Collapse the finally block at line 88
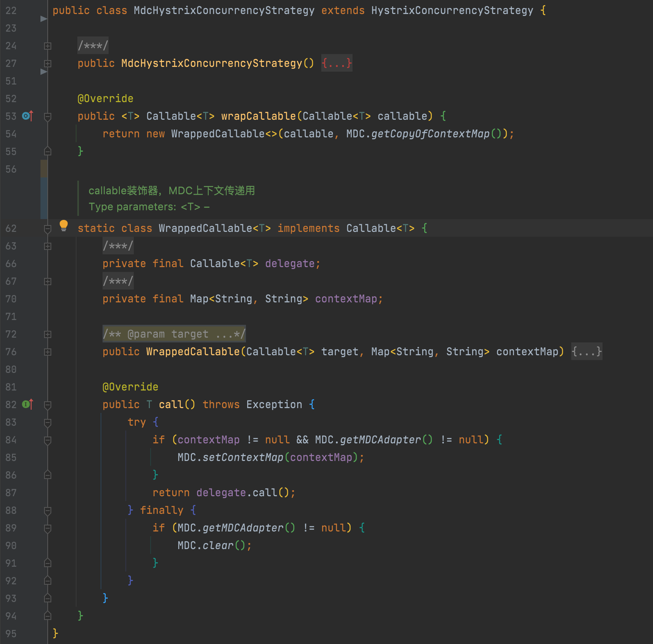 48,511
